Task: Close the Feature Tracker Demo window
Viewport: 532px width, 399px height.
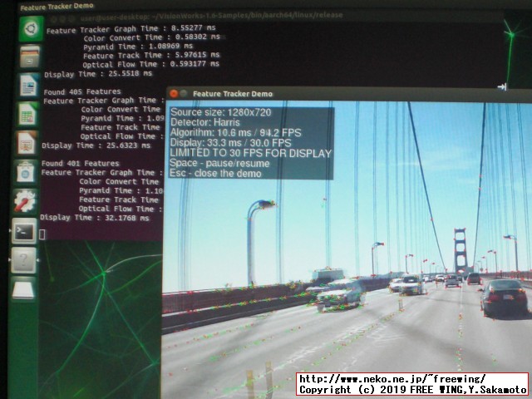Action: pos(174,94)
